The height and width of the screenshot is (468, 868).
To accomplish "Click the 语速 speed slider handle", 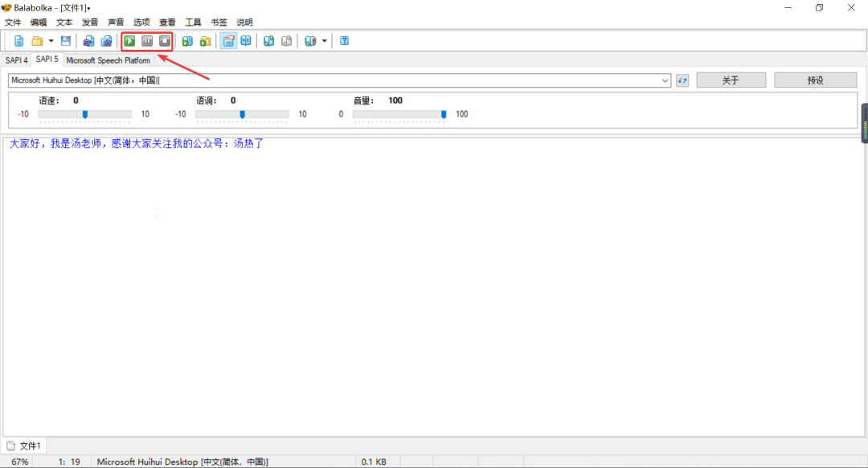I will pos(84,114).
